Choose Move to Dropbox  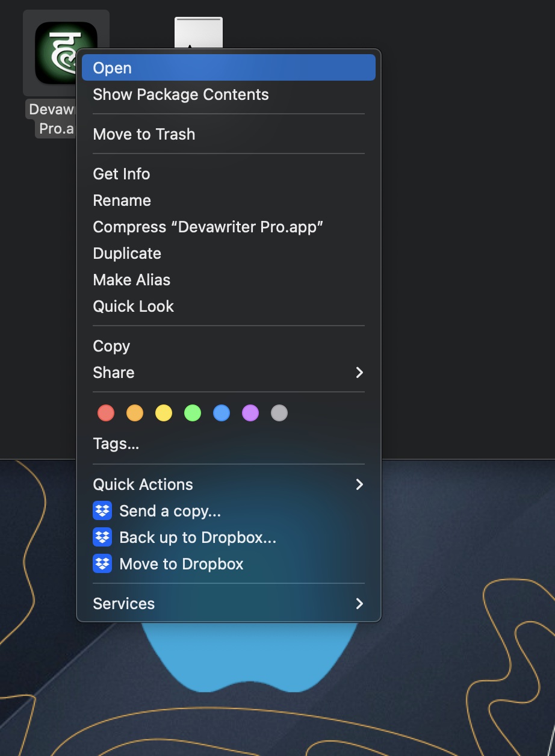pyautogui.click(x=229, y=564)
